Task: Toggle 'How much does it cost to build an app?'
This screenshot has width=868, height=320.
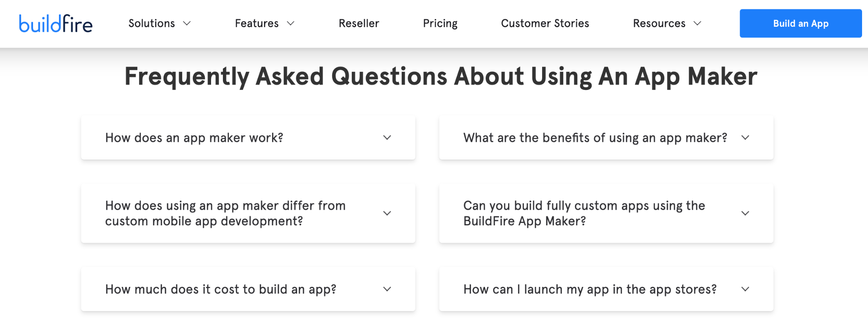Action: (220, 289)
